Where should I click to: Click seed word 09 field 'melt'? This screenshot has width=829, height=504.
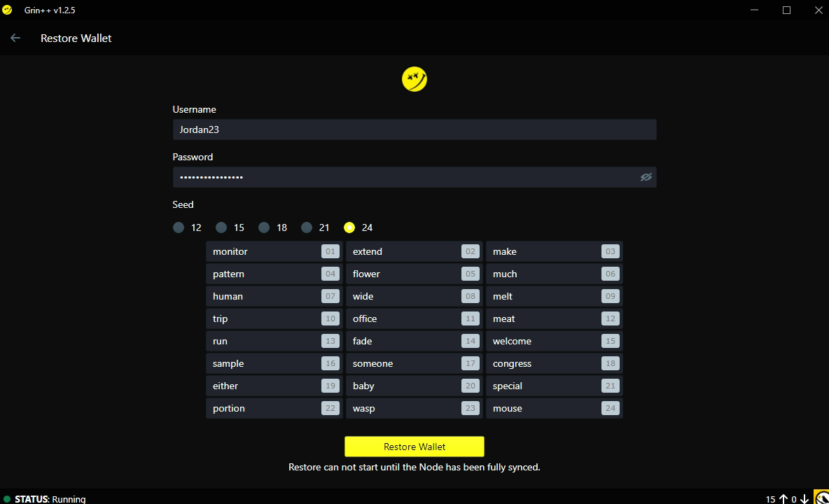[554, 296]
